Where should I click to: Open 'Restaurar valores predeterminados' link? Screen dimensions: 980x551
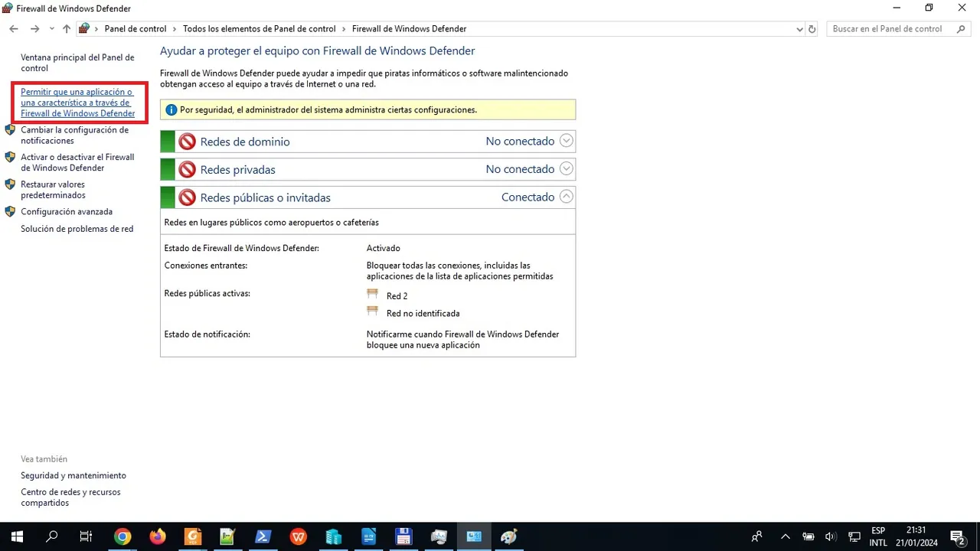click(53, 190)
